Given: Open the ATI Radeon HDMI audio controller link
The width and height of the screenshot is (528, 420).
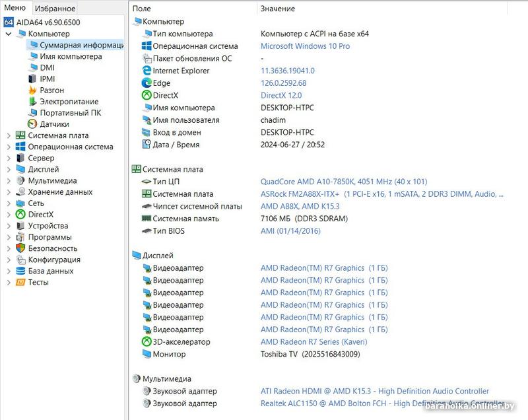Looking at the screenshot, I should coord(375,391).
